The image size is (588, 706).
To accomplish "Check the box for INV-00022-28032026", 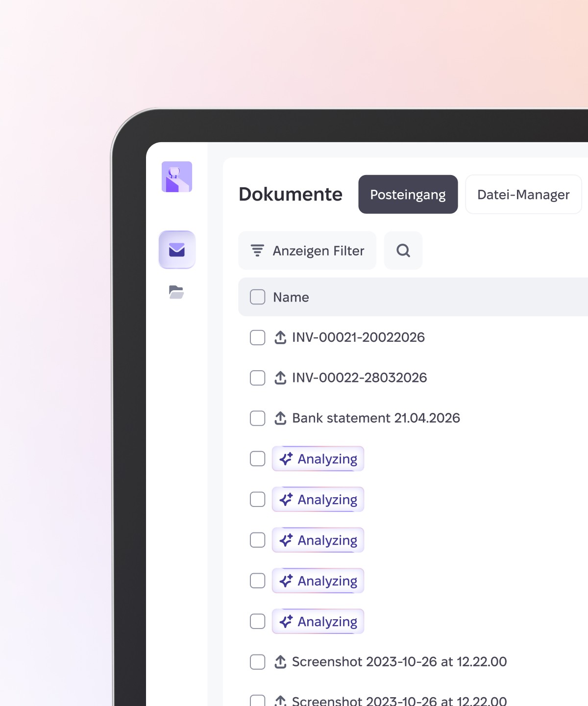I will (258, 378).
